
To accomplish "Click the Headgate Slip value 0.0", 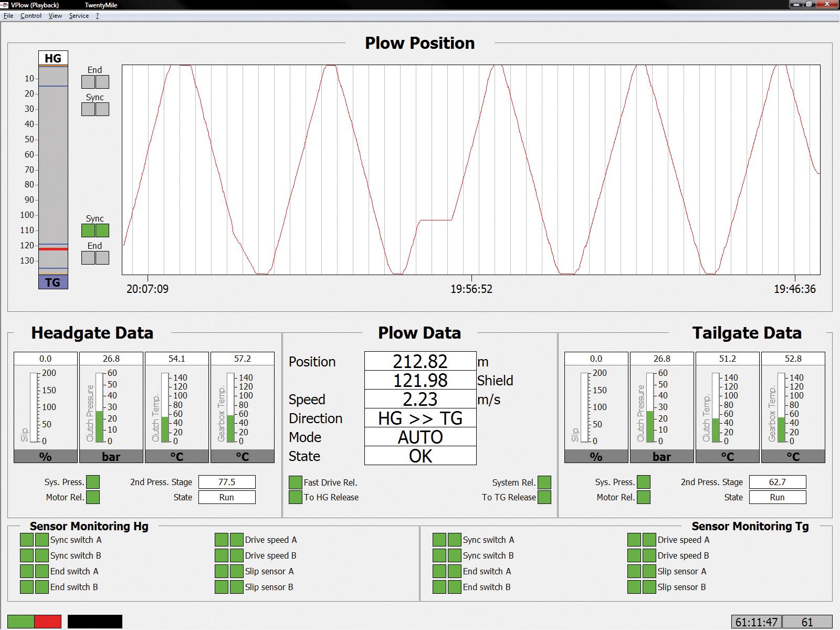I will click(x=46, y=359).
